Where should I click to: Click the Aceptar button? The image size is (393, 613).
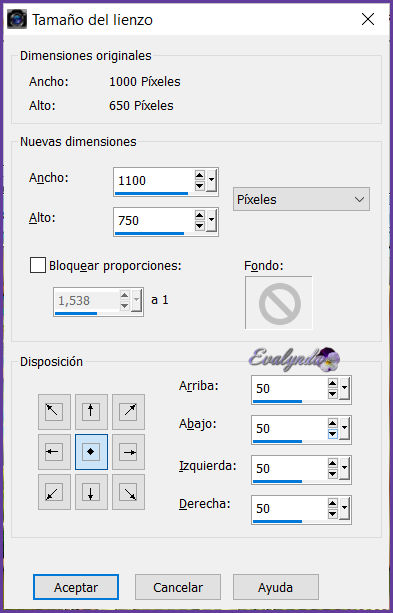76,587
